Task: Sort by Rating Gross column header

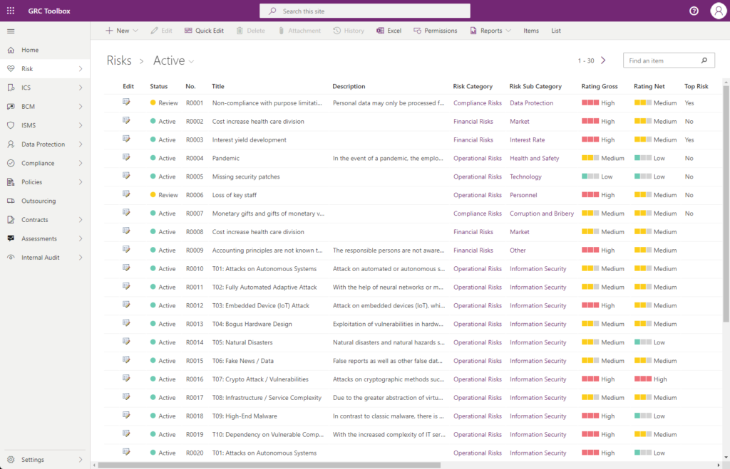Action: pyautogui.click(x=599, y=86)
